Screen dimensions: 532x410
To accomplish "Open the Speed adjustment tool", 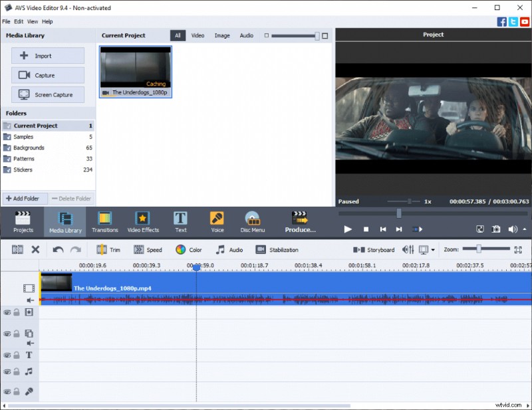I will [150, 249].
